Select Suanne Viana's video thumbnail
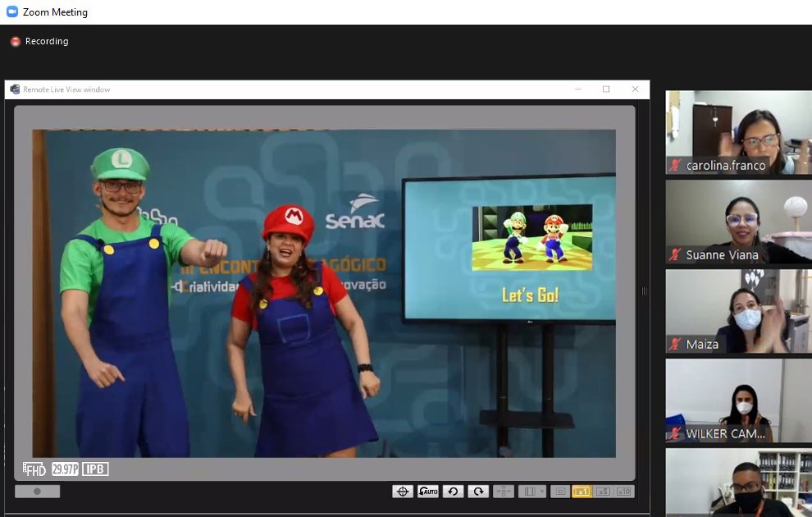This screenshot has width=812, height=517. [x=738, y=222]
